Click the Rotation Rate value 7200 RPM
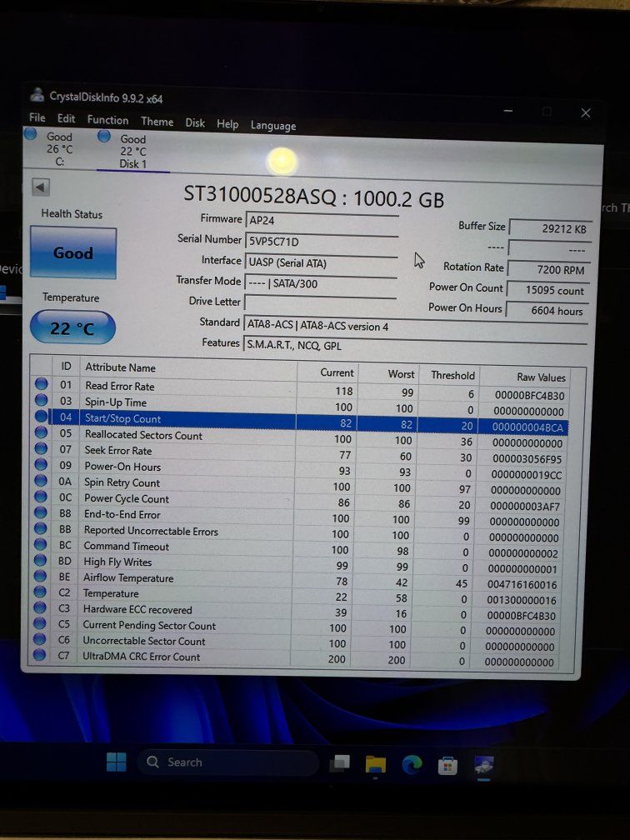 tap(549, 269)
